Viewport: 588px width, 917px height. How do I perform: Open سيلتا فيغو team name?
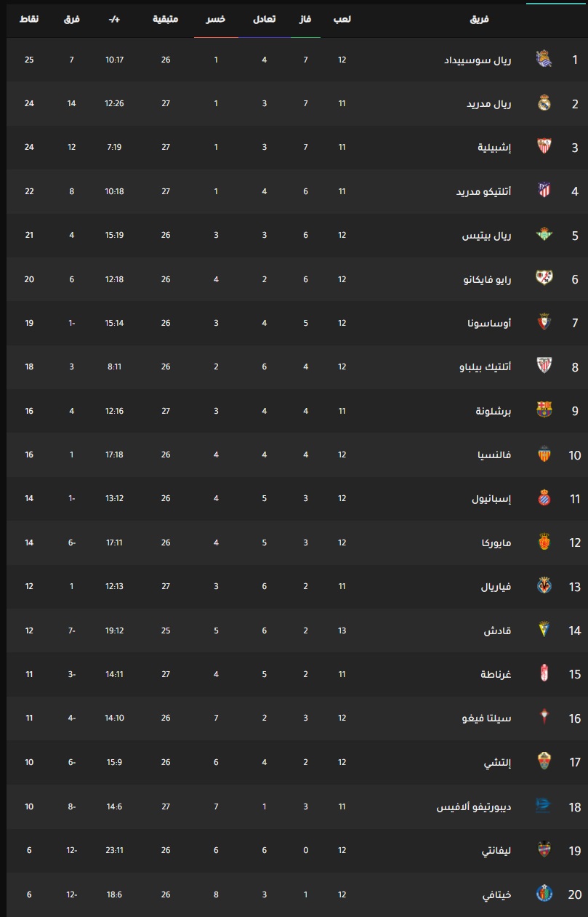click(x=487, y=718)
